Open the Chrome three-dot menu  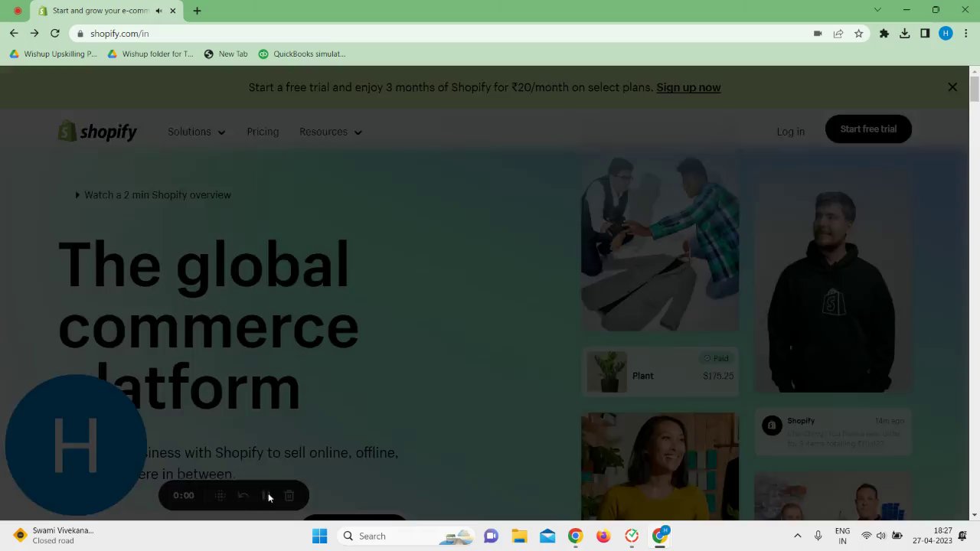tap(966, 34)
